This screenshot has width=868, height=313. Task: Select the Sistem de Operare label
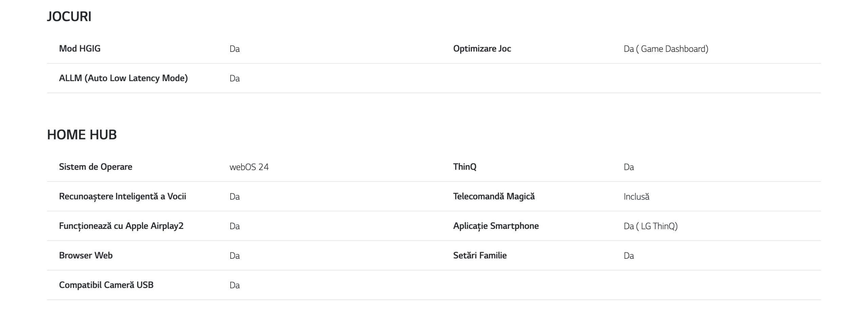[x=96, y=167]
